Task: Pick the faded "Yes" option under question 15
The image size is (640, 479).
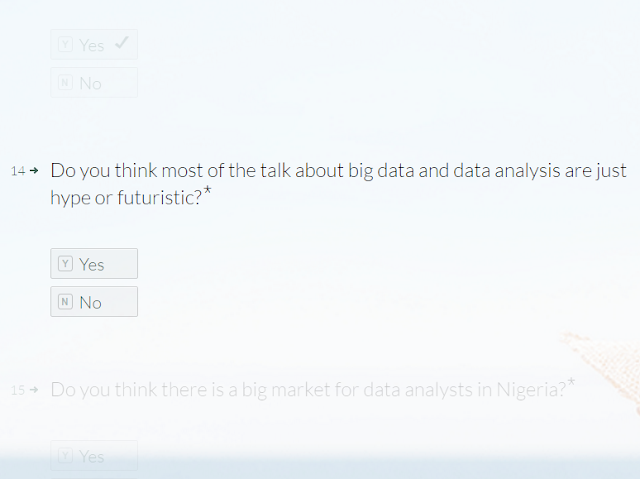Action: pos(93,456)
